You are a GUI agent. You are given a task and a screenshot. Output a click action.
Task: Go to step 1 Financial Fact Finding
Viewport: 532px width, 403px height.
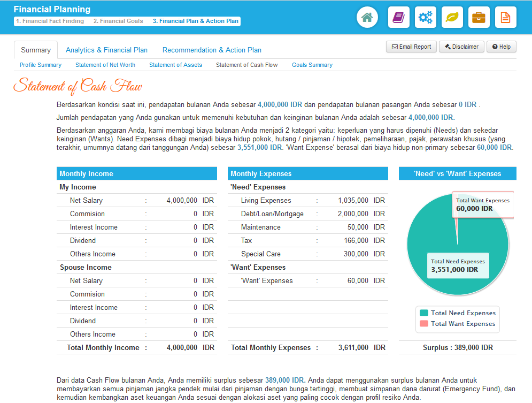[50, 21]
